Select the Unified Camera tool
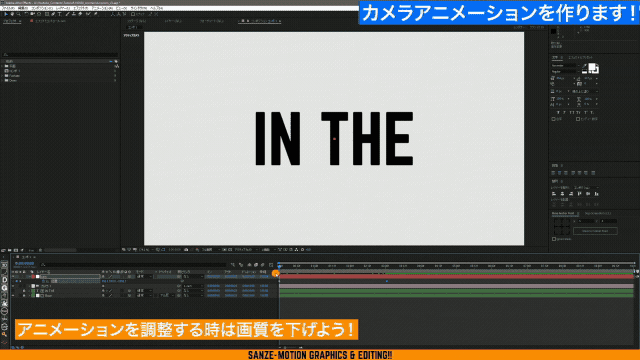640x360 pixels. coord(32,14)
